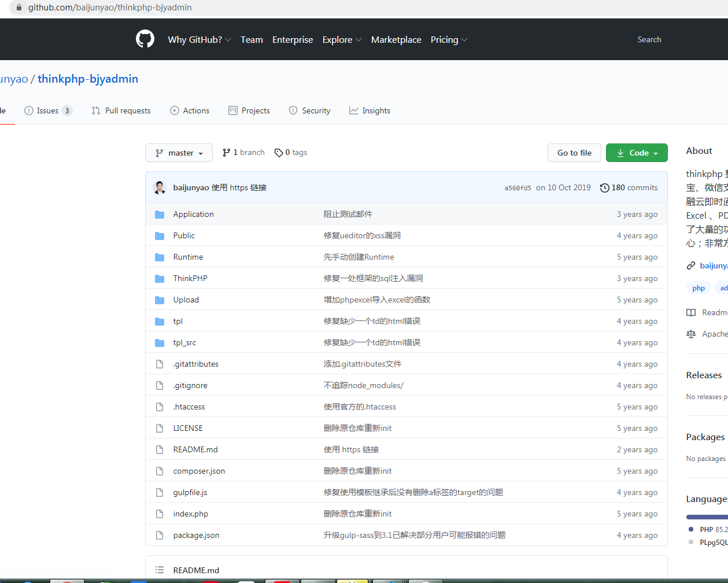The width and height of the screenshot is (728, 583).
Task: Click baijunyao's avatar in commit bar
Action: click(x=160, y=187)
